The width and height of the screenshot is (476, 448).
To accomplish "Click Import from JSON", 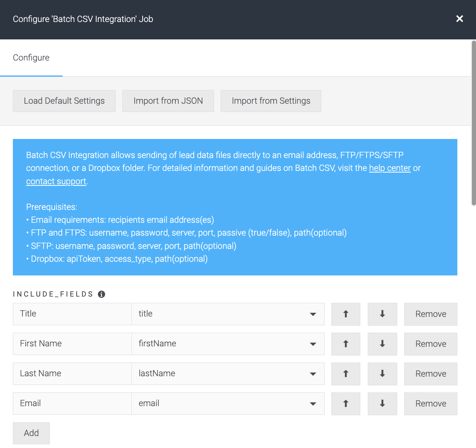I will (x=168, y=101).
